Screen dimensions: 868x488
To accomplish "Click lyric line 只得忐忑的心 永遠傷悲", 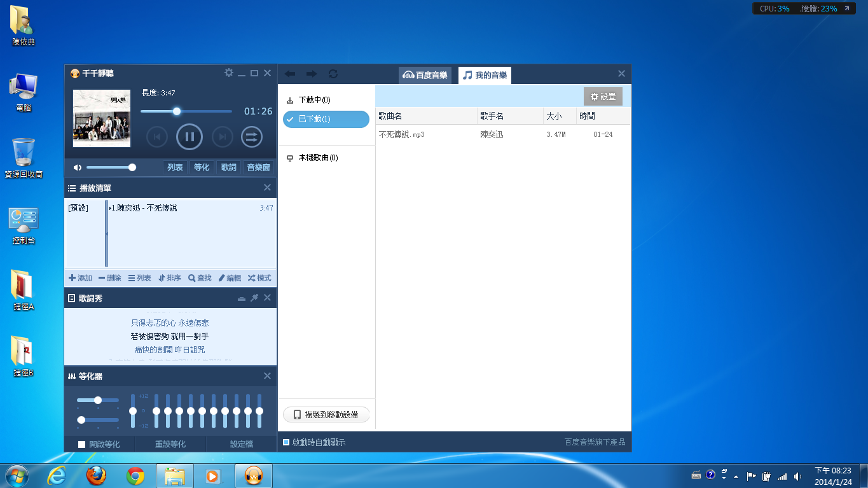I will pyautogui.click(x=170, y=323).
